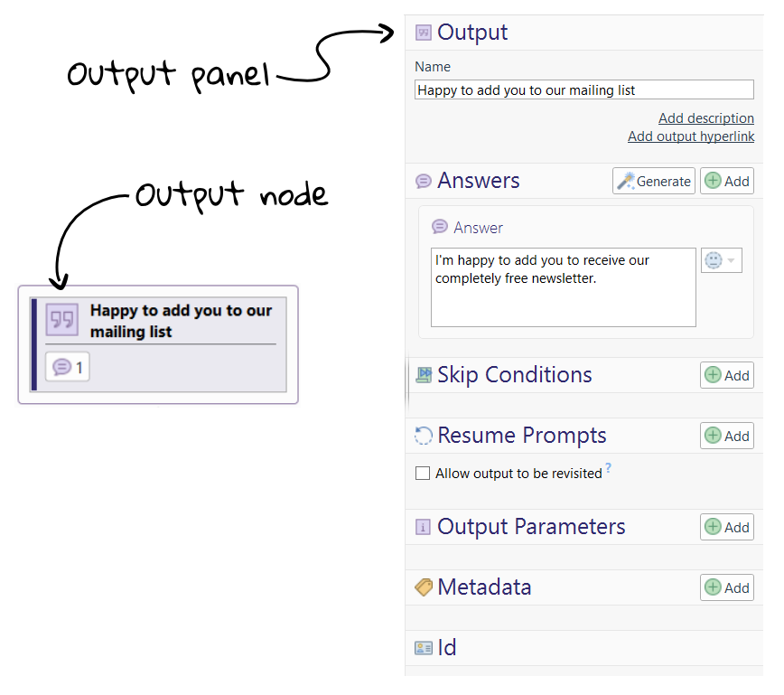The height and width of the screenshot is (695, 784).
Task: Click the tag icon beside Metadata
Action: (x=421, y=587)
